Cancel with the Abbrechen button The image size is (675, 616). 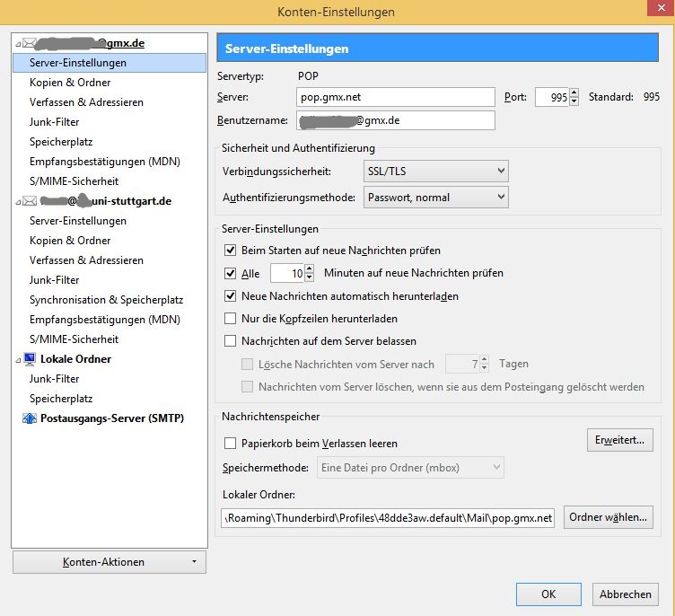coord(625,594)
